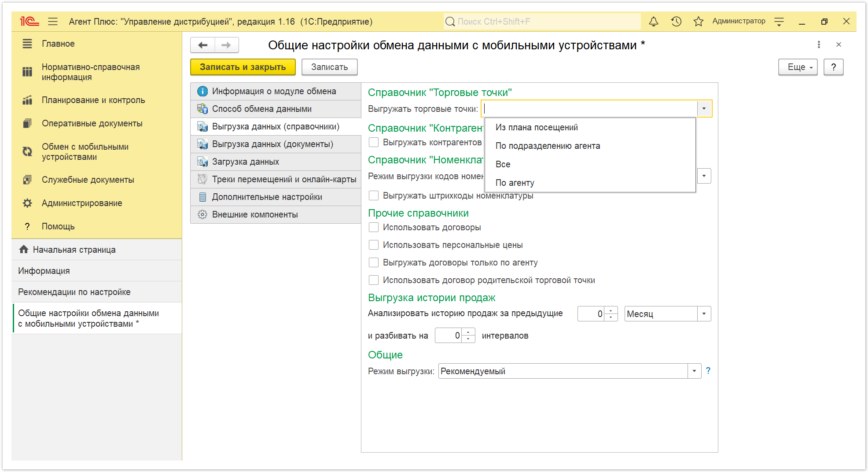
Task: Open favorites star icon
Action: tap(699, 21)
